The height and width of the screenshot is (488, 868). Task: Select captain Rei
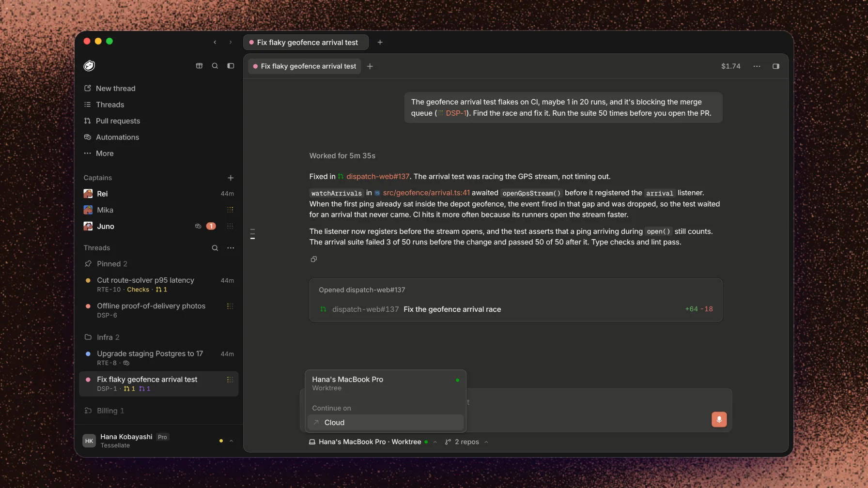click(x=159, y=194)
